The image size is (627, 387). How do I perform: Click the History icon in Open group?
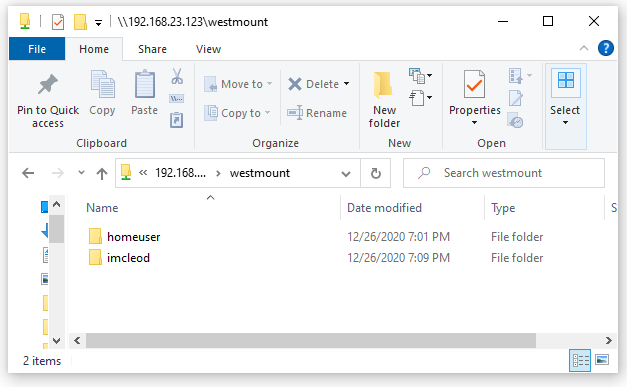point(515,120)
